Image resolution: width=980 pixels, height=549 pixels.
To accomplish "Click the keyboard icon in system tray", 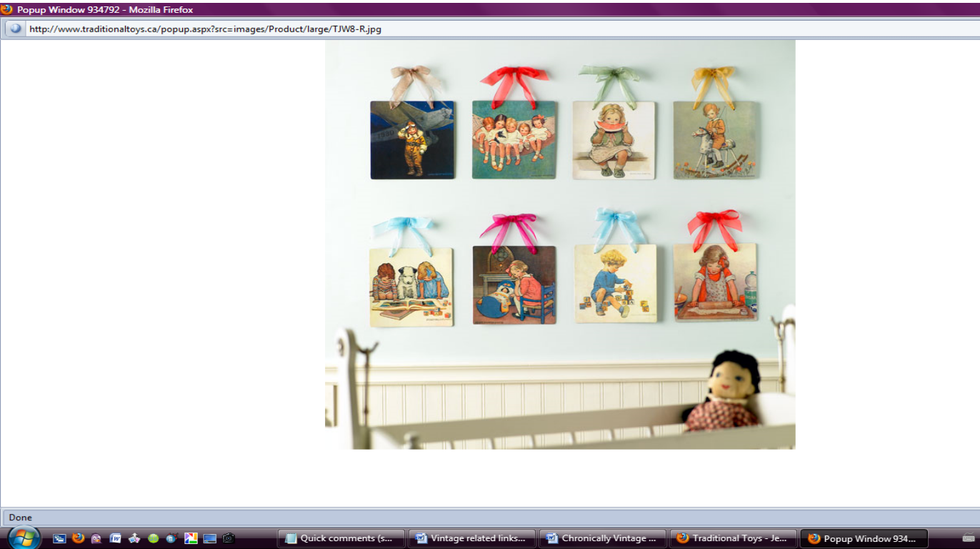I will 969,538.
